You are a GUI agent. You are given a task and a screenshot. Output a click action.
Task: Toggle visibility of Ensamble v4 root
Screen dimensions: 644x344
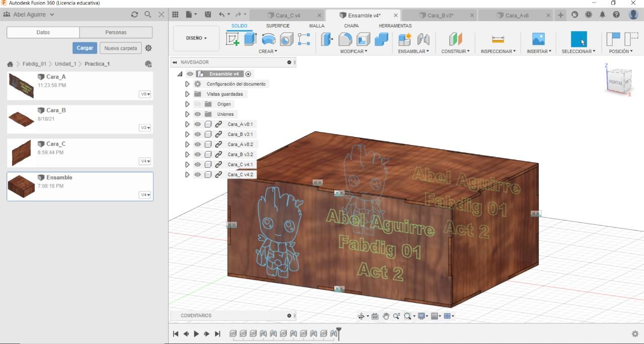point(190,74)
